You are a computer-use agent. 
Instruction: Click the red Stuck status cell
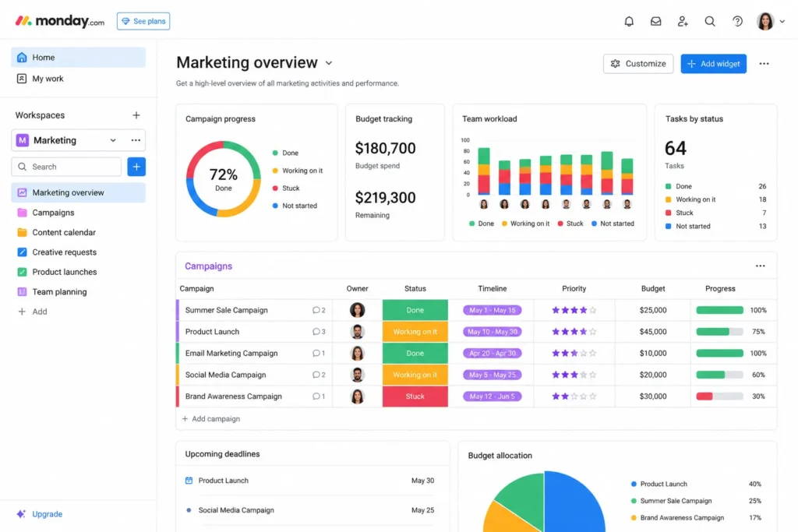pos(415,396)
